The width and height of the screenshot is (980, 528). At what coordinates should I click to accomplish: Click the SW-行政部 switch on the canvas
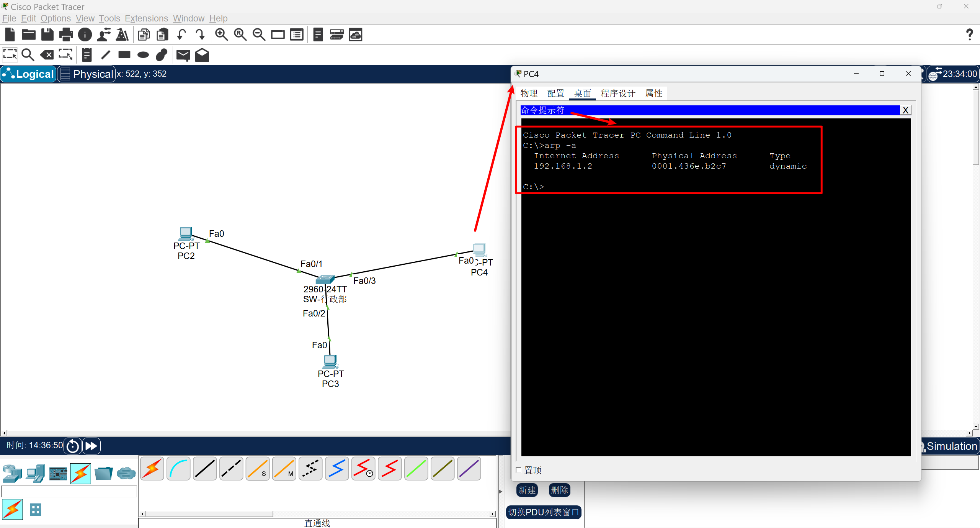(325, 279)
